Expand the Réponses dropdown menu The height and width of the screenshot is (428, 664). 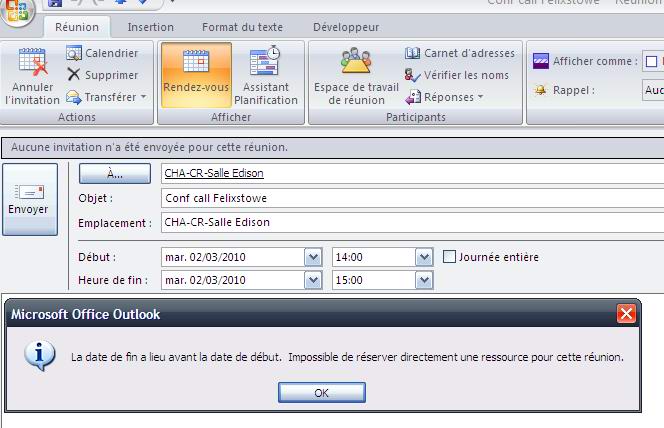point(480,97)
